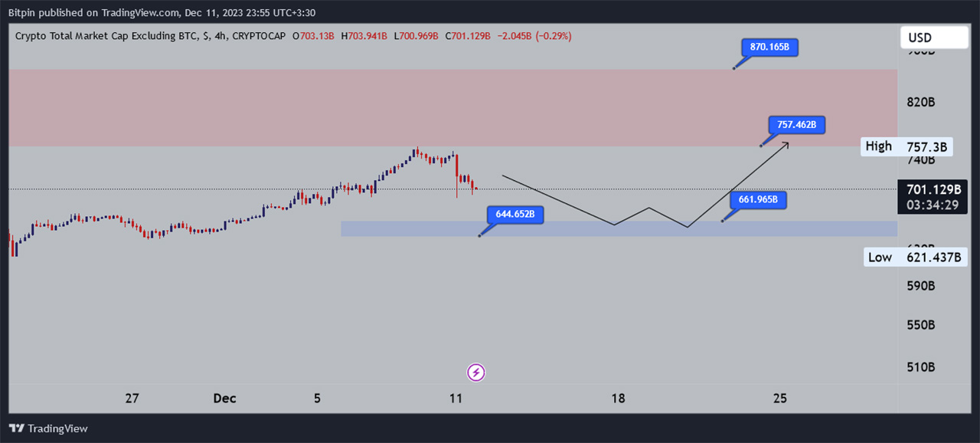Click the 25 date label on the time axis

tap(779, 399)
